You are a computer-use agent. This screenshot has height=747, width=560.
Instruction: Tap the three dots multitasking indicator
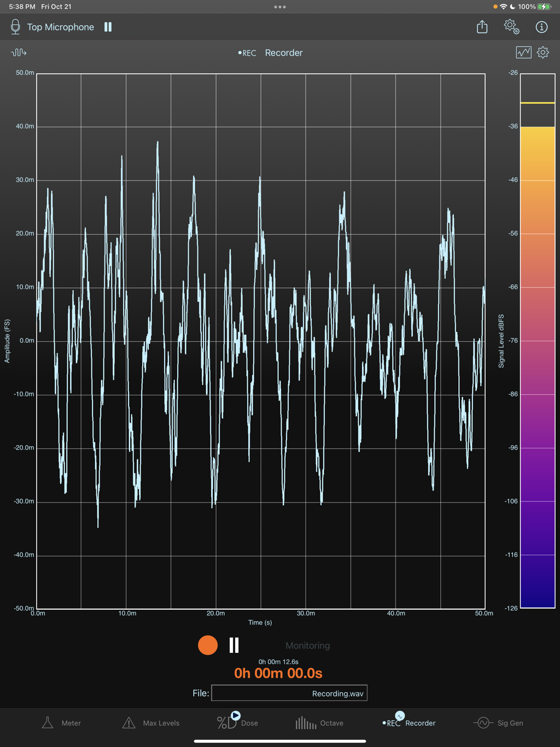point(280,7)
